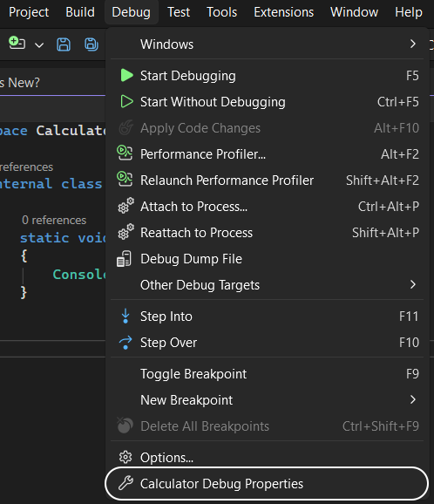Click the wrench icon for Calculator Debug Properties
Viewport: 434px width, 504px height.
click(125, 483)
